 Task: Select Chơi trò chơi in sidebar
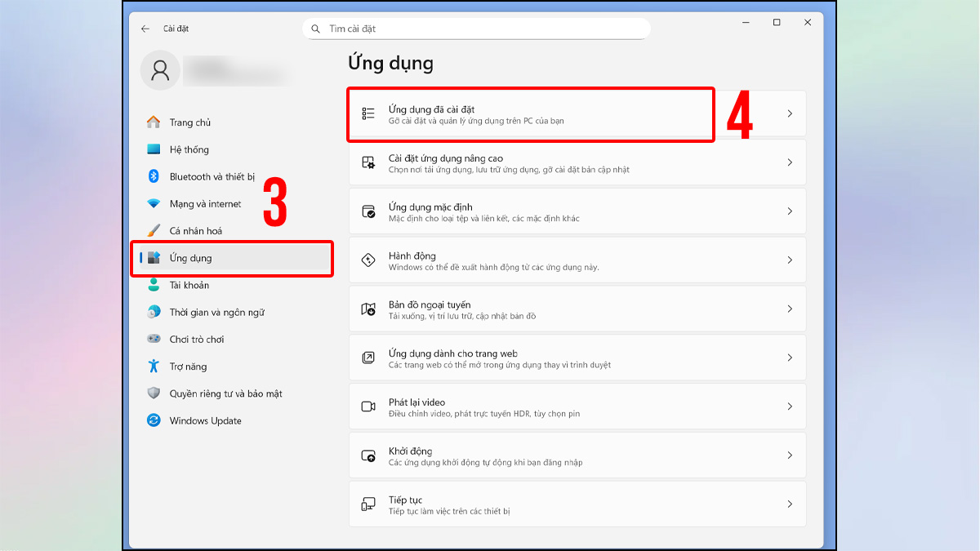(x=234, y=339)
